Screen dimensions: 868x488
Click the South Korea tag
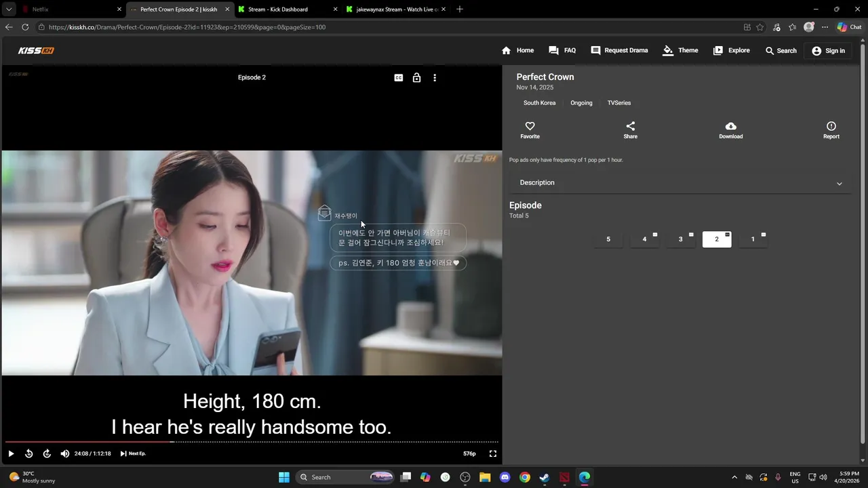pos(539,103)
